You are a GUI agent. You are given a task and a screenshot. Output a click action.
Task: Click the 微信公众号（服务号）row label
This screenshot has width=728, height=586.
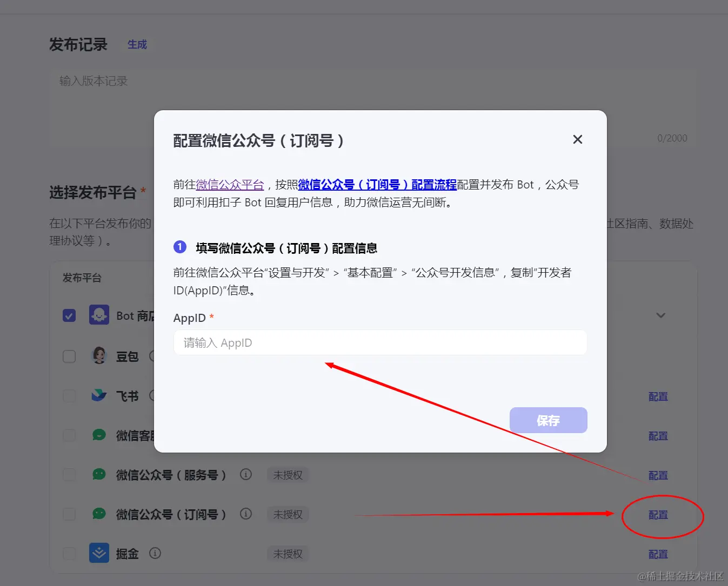(x=171, y=475)
